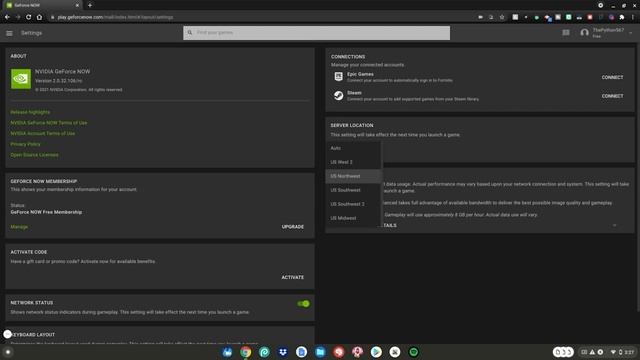This screenshot has height=360, width=640.
Task: Bookmark this page with star icon
Action: [502, 17]
